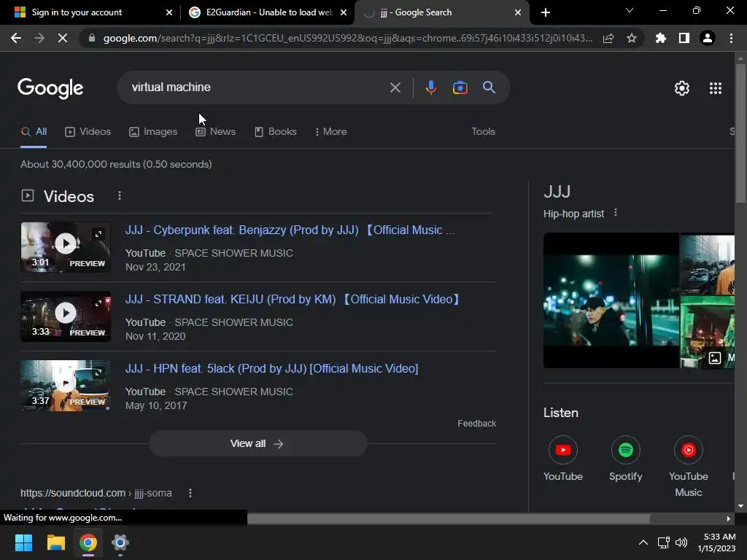Open new browser tab
This screenshot has height=560, width=747.
click(x=546, y=12)
